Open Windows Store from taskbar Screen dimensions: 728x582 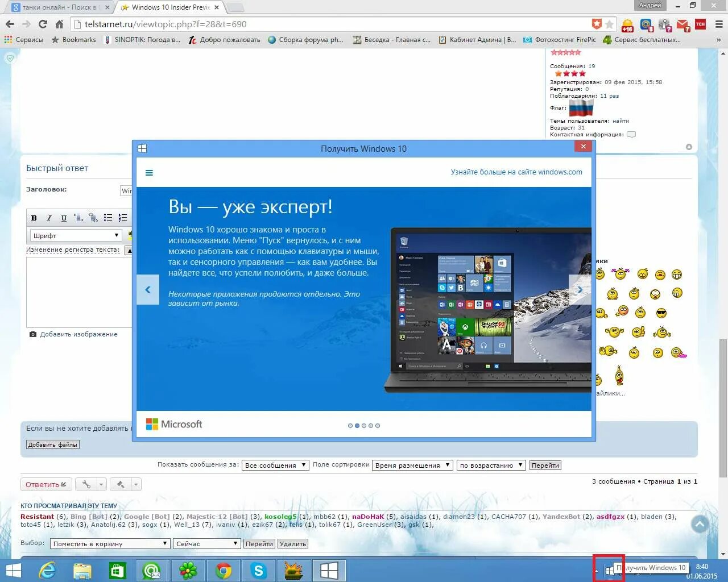[x=117, y=571]
